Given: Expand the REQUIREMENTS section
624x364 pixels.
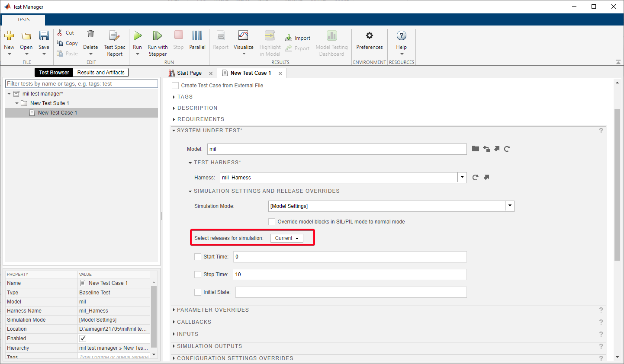Looking at the screenshot, I should tap(174, 119).
